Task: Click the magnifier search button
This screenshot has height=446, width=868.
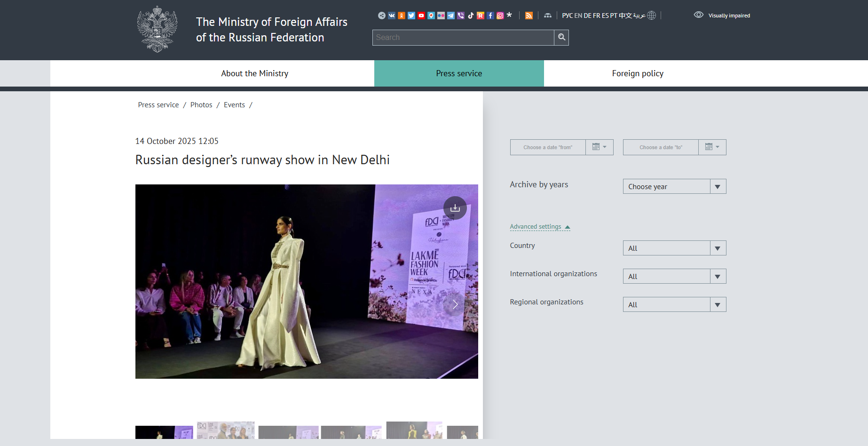Action: [561, 38]
